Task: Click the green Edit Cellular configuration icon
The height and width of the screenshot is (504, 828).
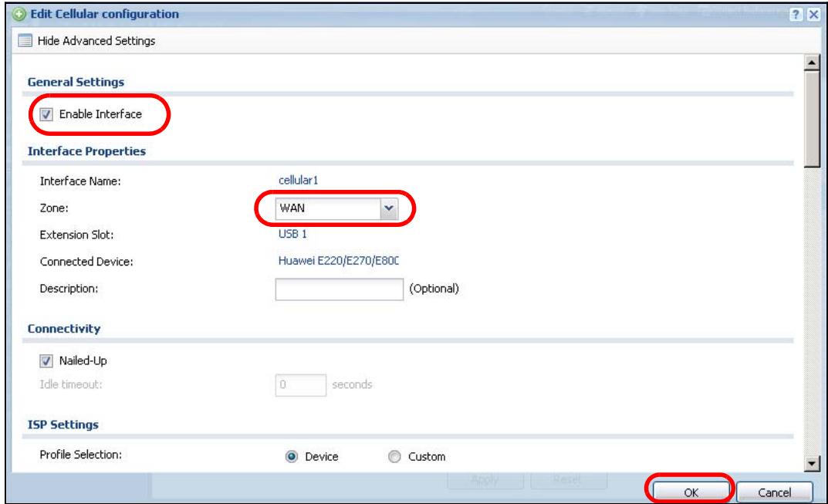Action: [x=19, y=14]
